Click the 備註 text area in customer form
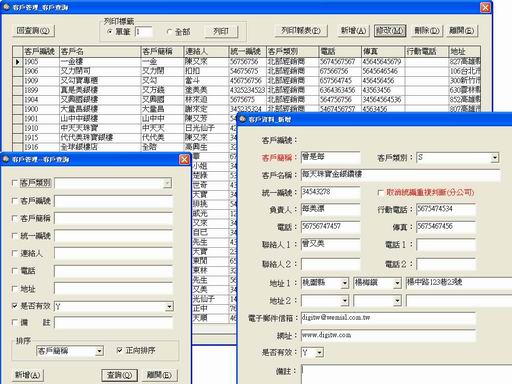The image size is (512, 384). 407,375
